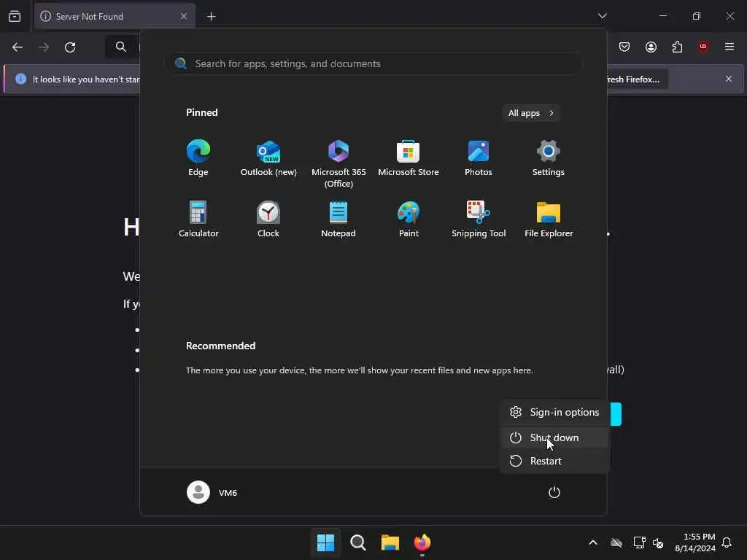Open the Snipping Tool app
Screen dimensions: 747x560
click(479, 219)
